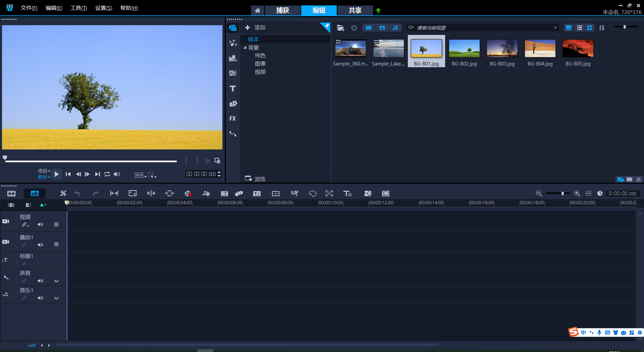Viewport: 644px width, 352px height.
Task: Open the Record/Capture option palette icon
Action: pos(188,193)
